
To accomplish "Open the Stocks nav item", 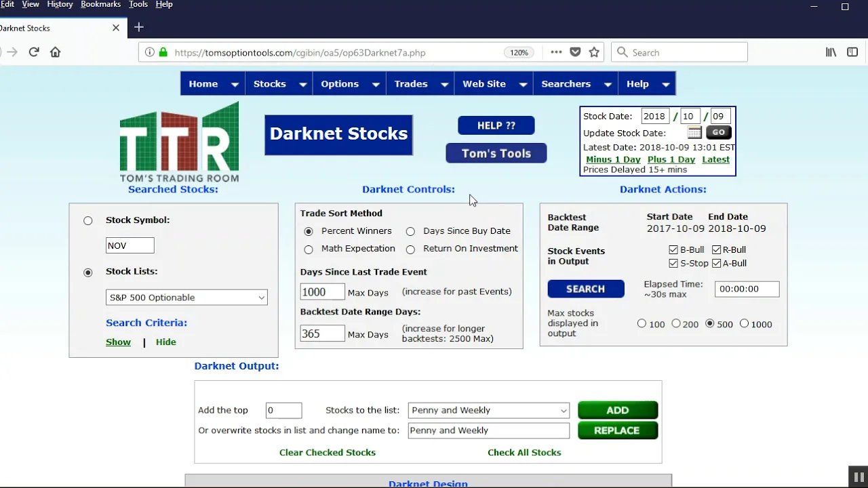I will [270, 84].
